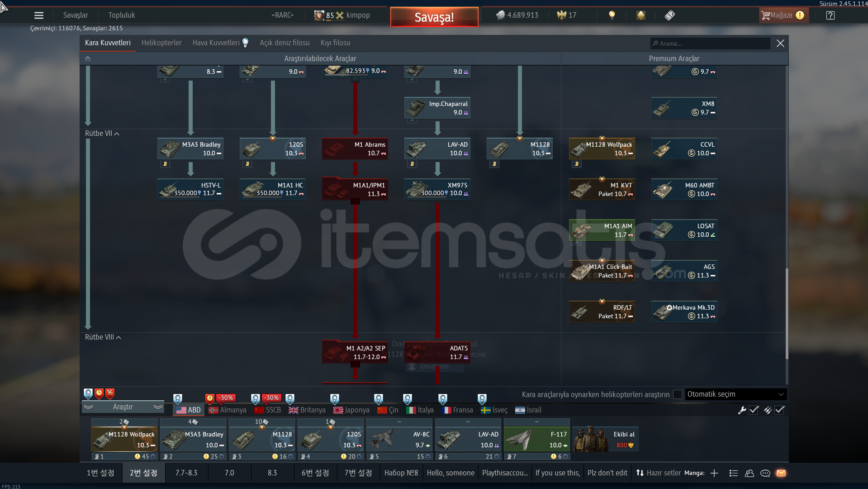Select the İsrail nation tab
Image resolution: width=868 pixels, height=489 pixels.
pos(528,410)
